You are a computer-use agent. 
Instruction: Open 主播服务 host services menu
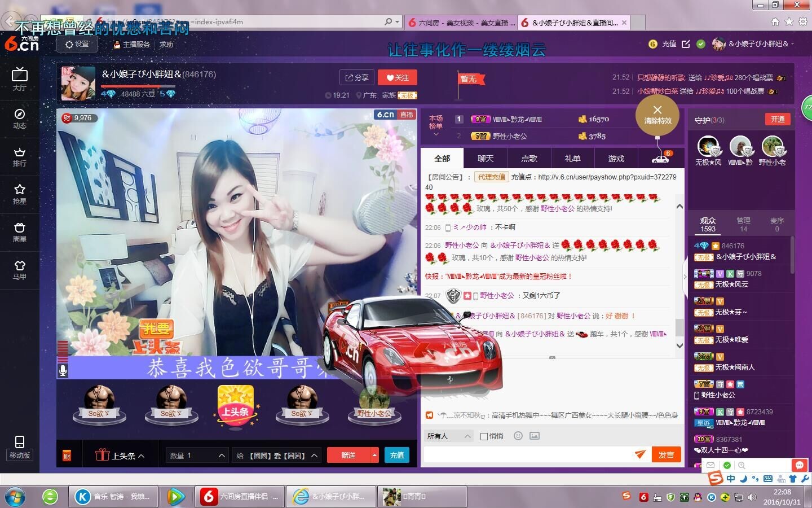click(132, 44)
